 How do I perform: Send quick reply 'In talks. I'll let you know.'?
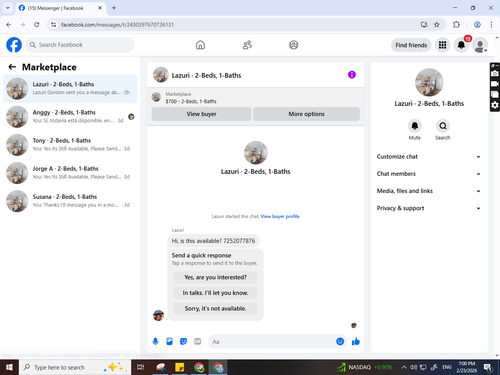pyautogui.click(x=215, y=293)
